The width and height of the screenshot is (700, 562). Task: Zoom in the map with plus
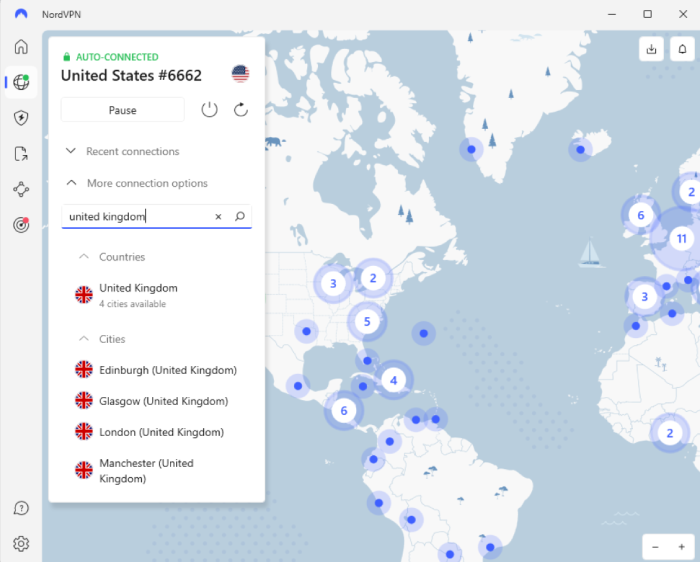pos(682,547)
